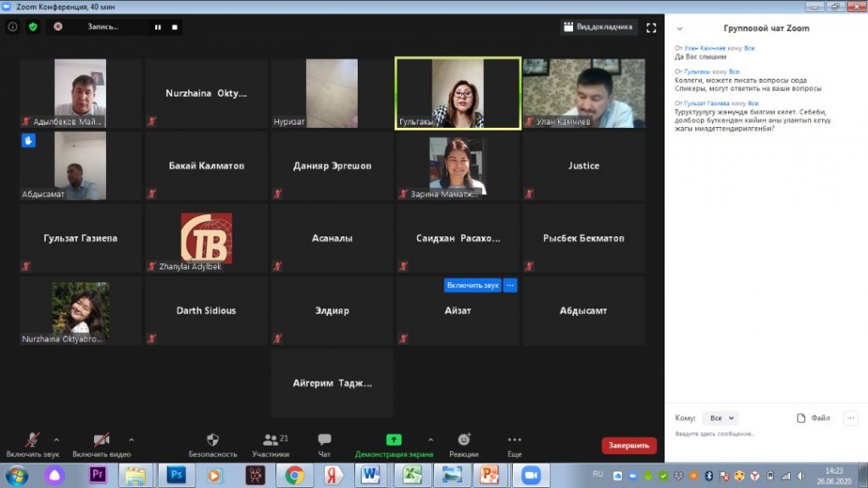Click the green encryption shield icon
868x488 pixels.
[33, 26]
